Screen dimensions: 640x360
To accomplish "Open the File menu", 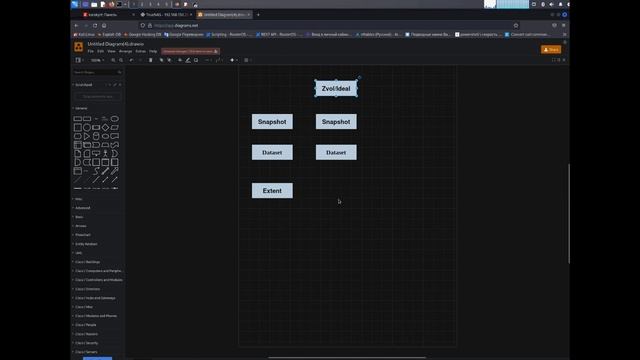I will point(91,51).
